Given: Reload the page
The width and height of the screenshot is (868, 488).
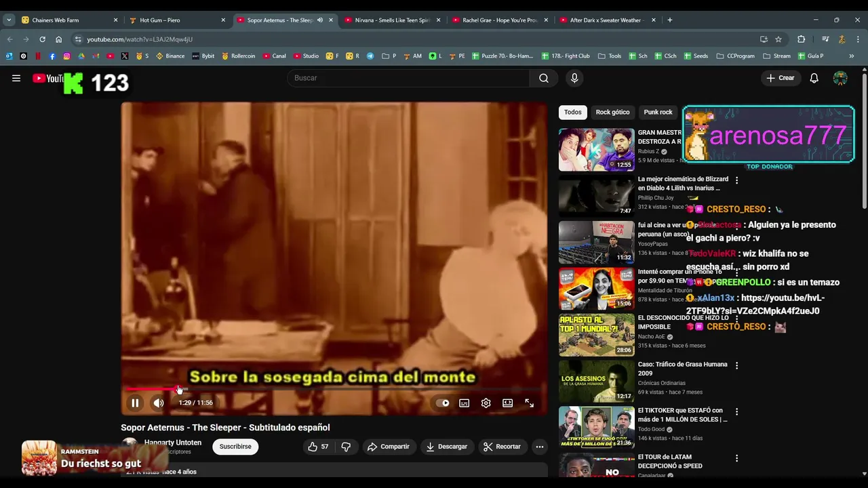Looking at the screenshot, I should [x=42, y=39].
